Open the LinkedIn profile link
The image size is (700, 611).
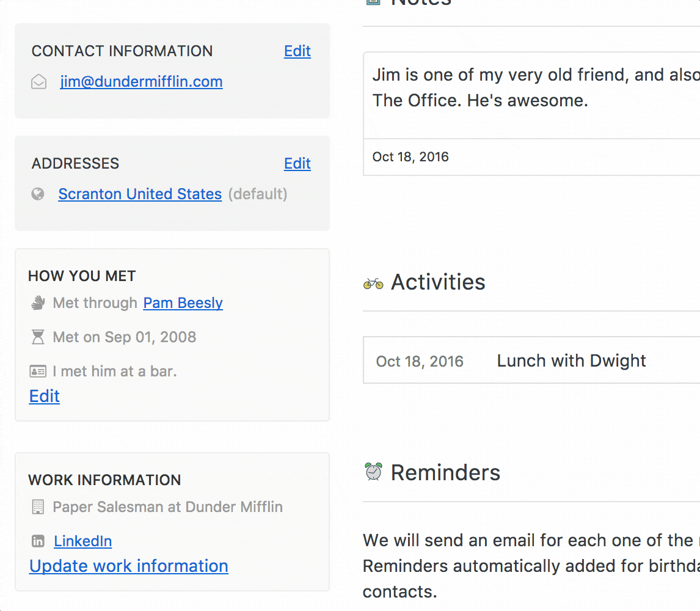(x=82, y=541)
